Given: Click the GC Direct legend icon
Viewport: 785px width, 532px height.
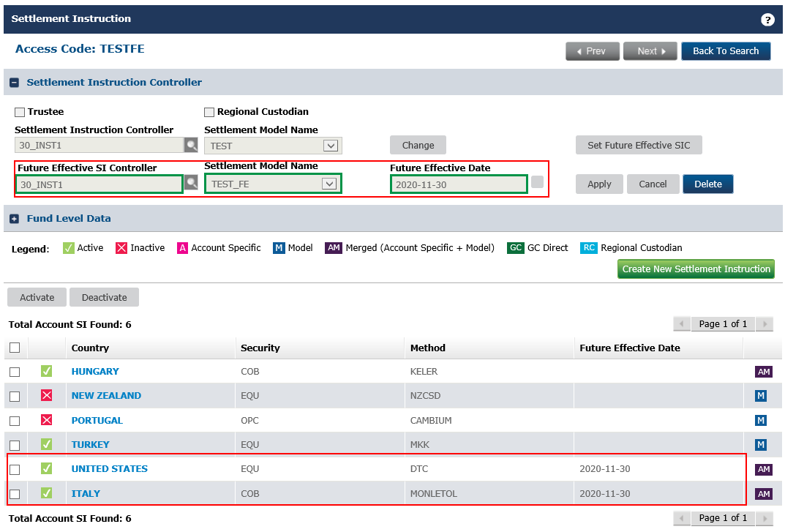Looking at the screenshot, I should (515, 248).
